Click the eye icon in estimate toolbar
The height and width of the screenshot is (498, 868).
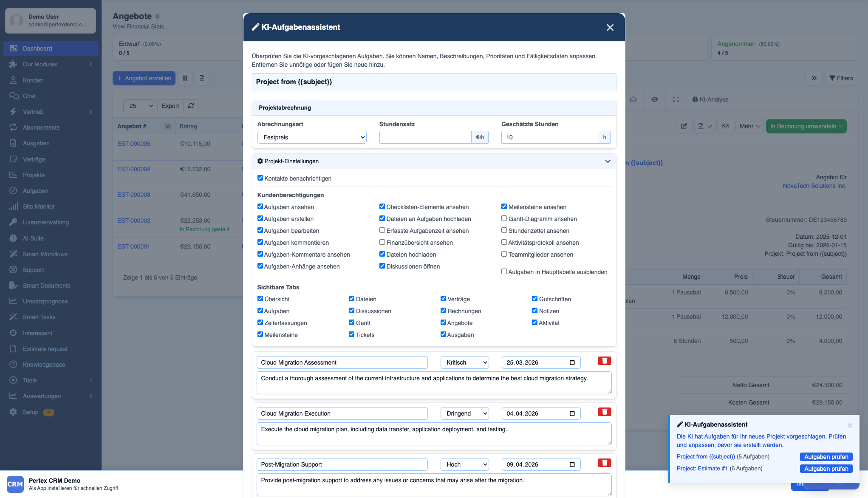654,99
